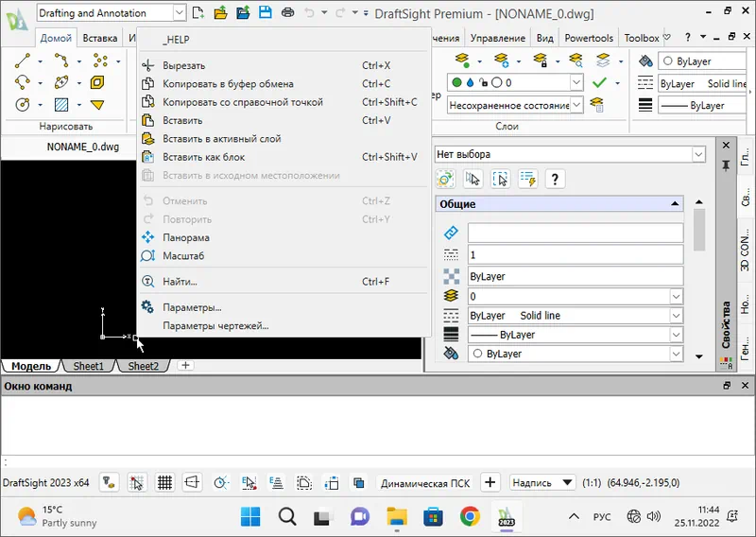Open Несохраненное состояние layer state dropdown
The width and height of the screenshot is (756, 537).
[576, 105]
